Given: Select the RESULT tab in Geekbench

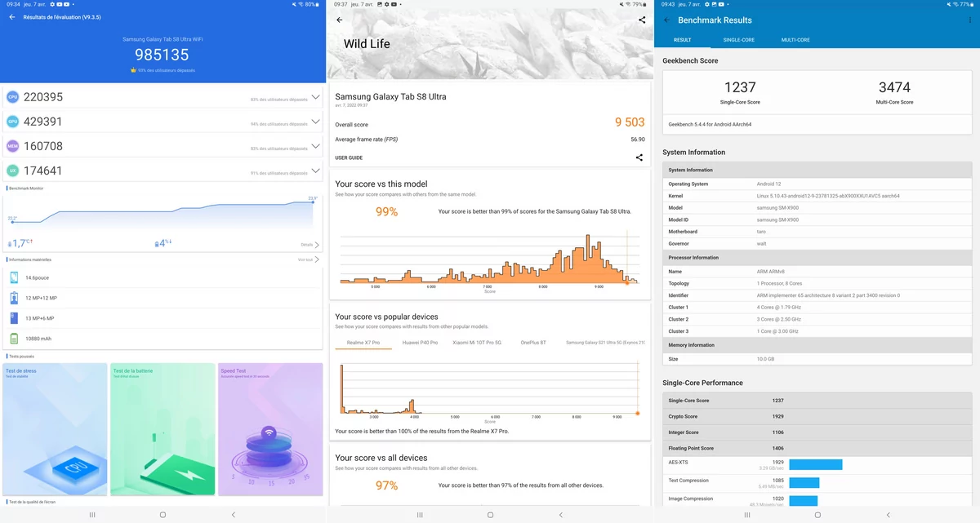Looking at the screenshot, I should coord(683,40).
